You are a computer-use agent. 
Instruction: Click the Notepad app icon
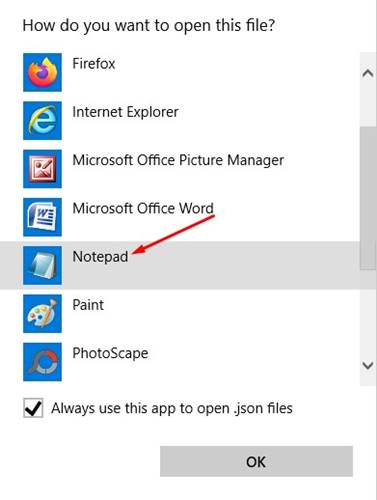pos(42,265)
